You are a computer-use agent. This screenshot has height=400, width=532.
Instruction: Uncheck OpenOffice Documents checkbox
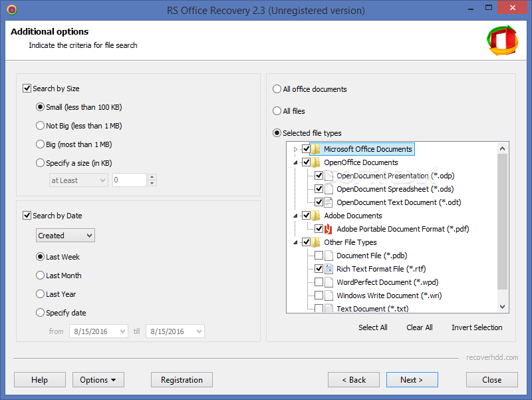pos(306,162)
